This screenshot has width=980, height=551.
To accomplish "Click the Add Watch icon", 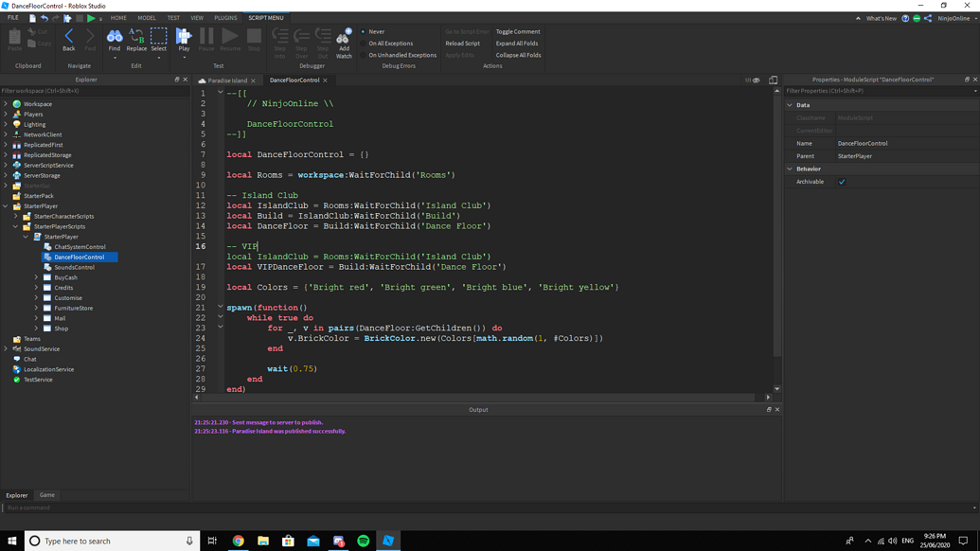I will pyautogui.click(x=344, y=36).
